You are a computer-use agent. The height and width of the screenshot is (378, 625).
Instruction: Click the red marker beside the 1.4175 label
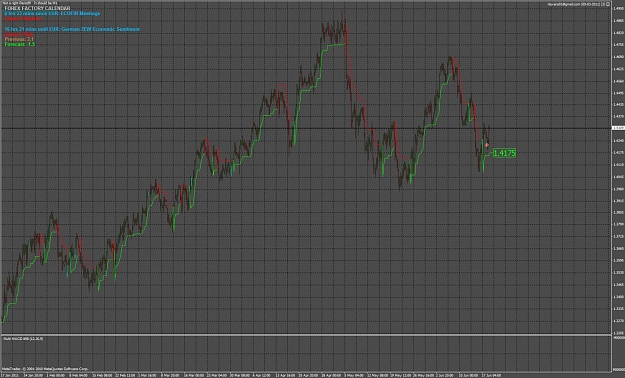tap(487, 145)
